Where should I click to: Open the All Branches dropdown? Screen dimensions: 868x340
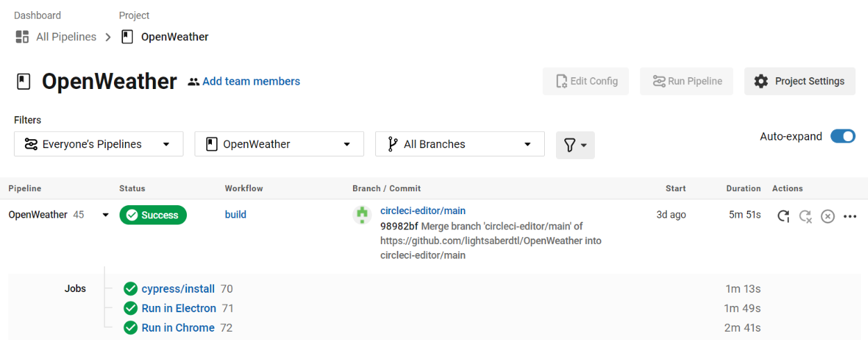460,144
